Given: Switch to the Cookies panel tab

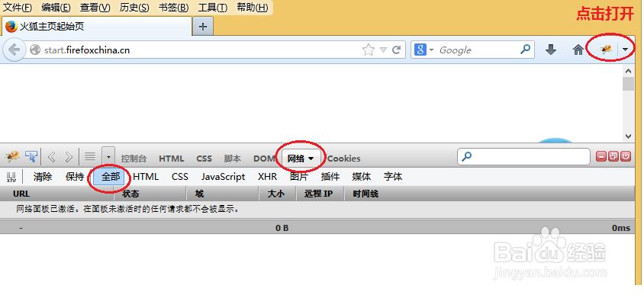Looking at the screenshot, I should 344,159.
